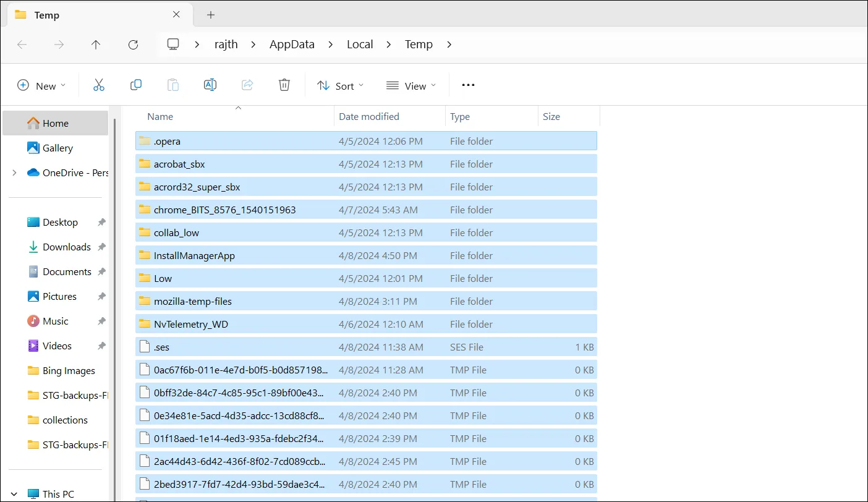Open the See more ellipsis menu
Screen dimensions: 868x502
[468, 85]
